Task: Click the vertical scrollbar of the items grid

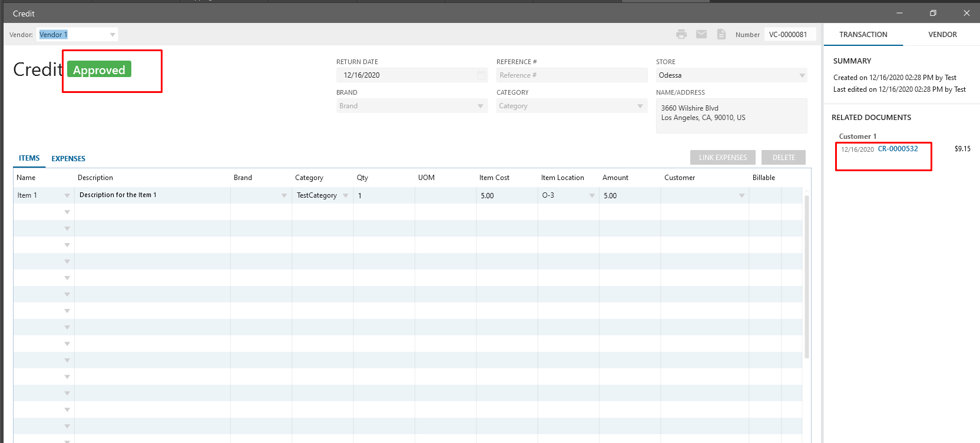Action: coord(807,277)
